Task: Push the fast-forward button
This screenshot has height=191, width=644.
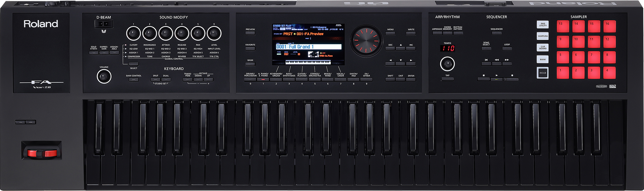Action: (507, 64)
